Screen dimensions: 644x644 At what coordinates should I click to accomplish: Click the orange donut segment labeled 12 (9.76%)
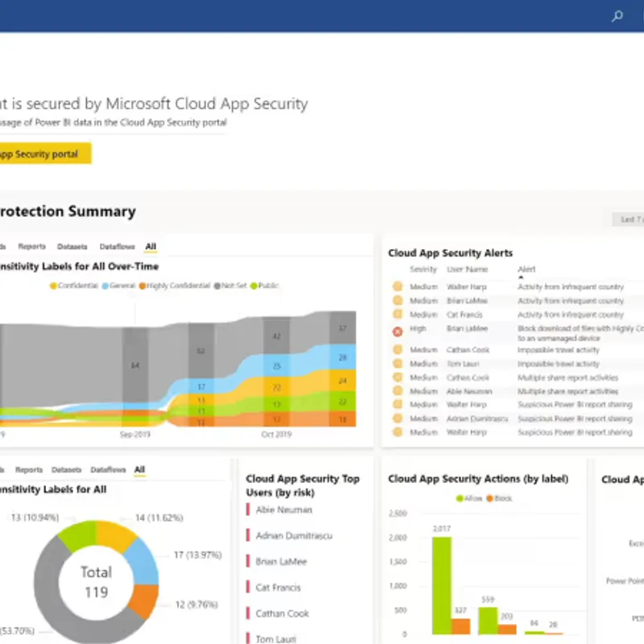click(x=144, y=600)
